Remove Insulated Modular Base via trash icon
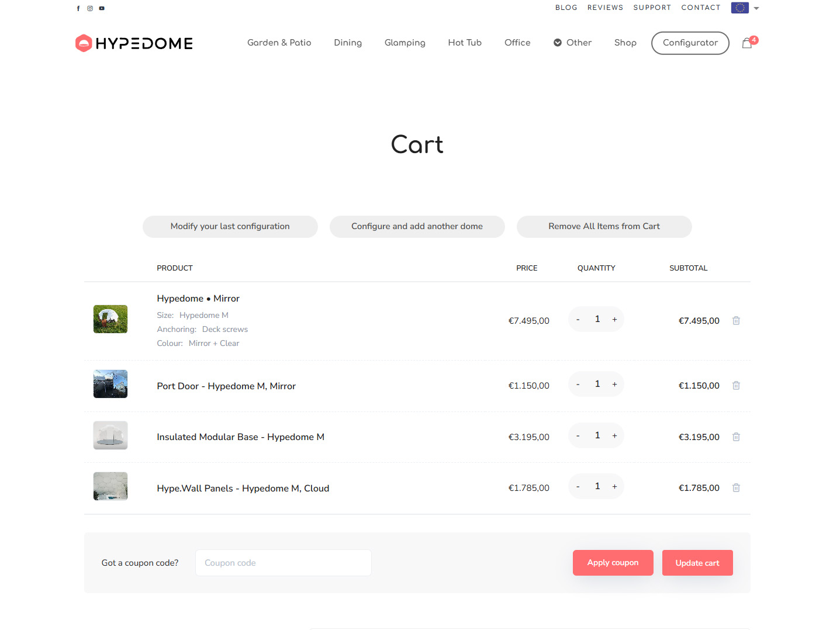Image resolution: width=840 pixels, height=630 pixels. pyautogui.click(x=736, y=437)
